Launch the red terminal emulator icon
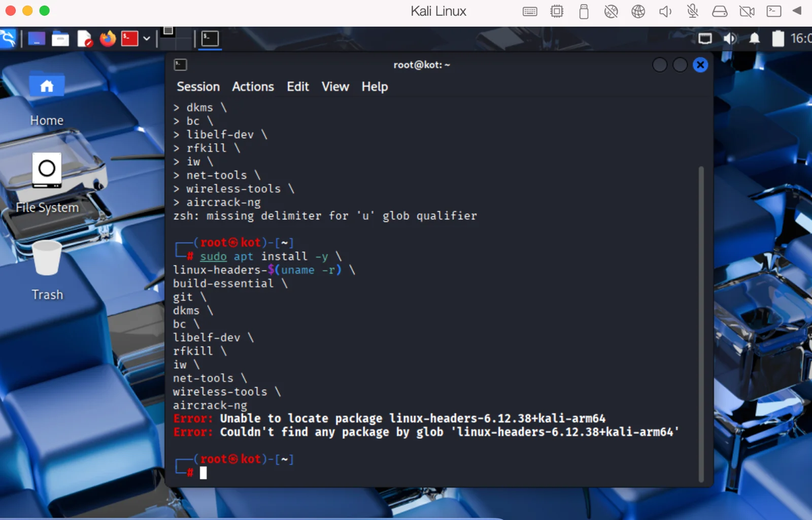Screen dimensions: 812x520 [x=129, y=39]
